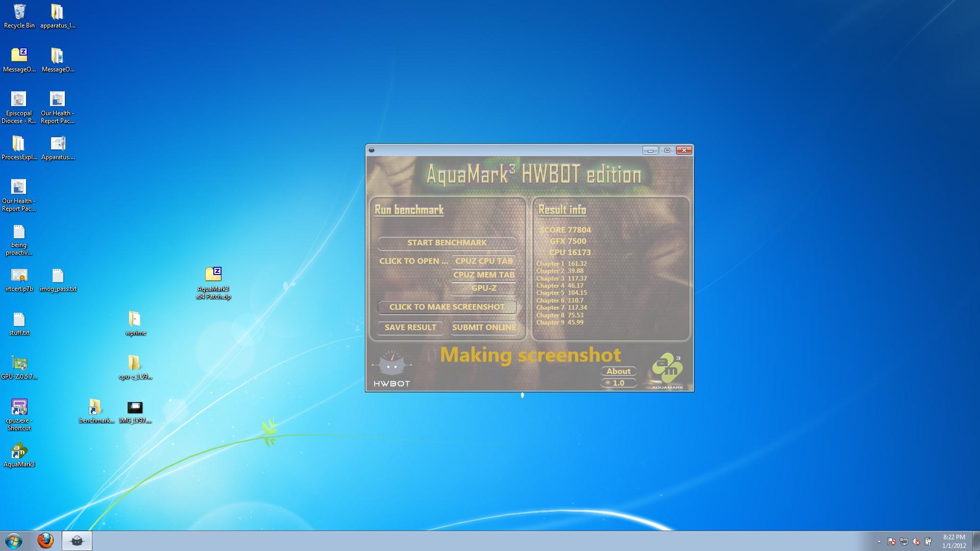Click the HWBOT cat logo
Image resolution: width=980 pixels, height=551 pixels.
pyautogui.click(x=391, y=368)
